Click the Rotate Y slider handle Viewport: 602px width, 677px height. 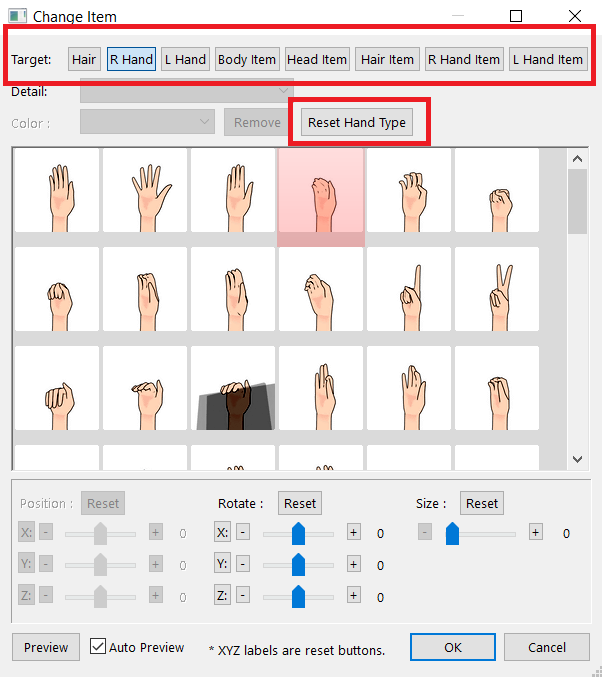298,565
